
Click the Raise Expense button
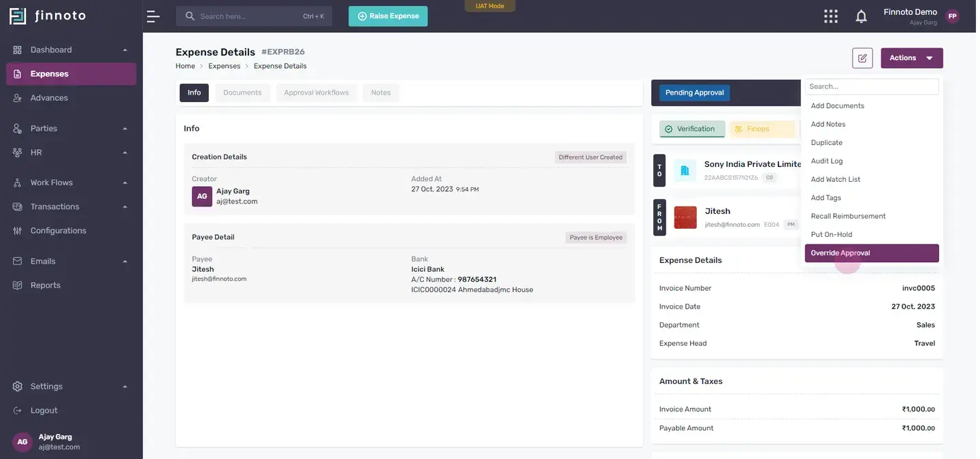(388, 16)
